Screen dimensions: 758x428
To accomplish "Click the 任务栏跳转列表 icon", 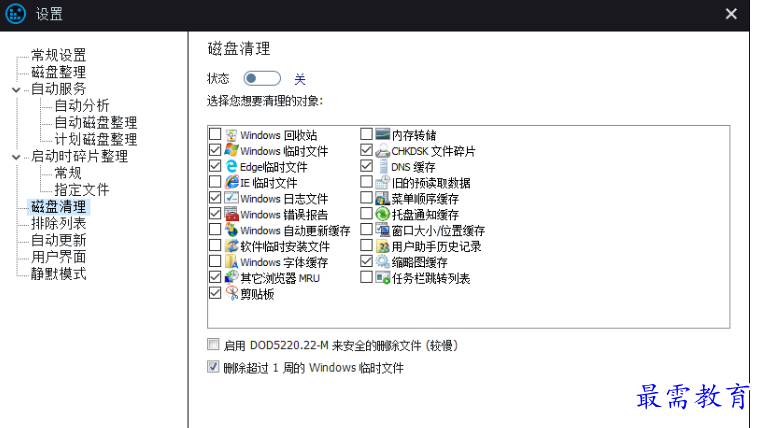I will (x=382, y=278).
